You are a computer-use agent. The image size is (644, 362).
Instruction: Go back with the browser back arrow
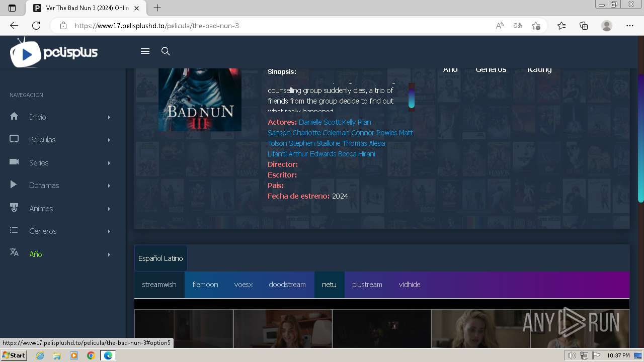point(14,26)
